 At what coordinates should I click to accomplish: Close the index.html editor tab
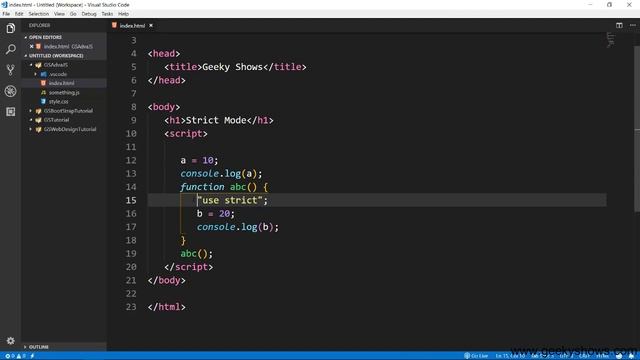pos(151,25)
